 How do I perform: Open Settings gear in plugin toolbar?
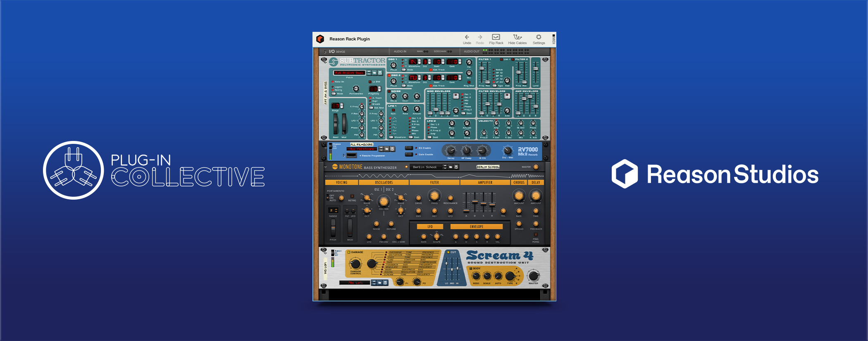(539, 37)
